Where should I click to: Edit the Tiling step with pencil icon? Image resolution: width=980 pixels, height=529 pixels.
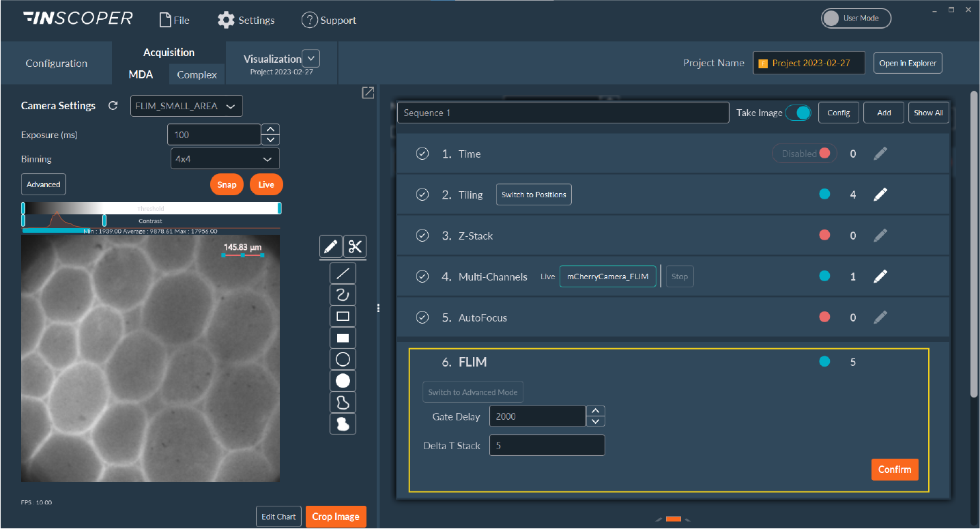coord(880,195)
